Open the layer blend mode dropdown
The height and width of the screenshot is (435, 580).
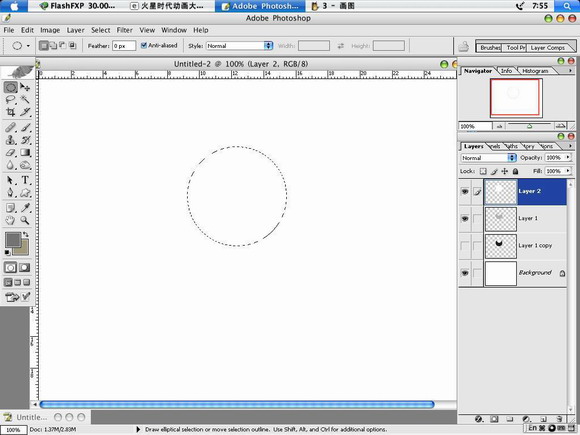[x=488, y=158]
